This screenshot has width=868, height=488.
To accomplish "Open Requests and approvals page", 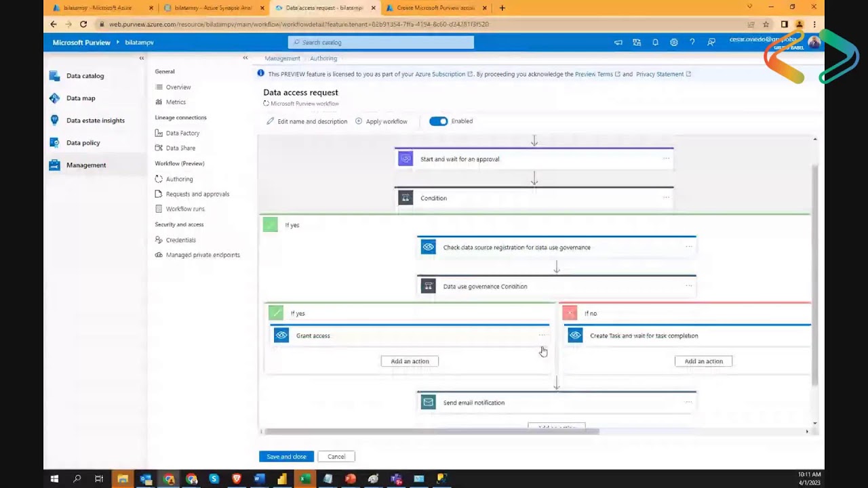I will pyautogui.click(x=197, y=195).
